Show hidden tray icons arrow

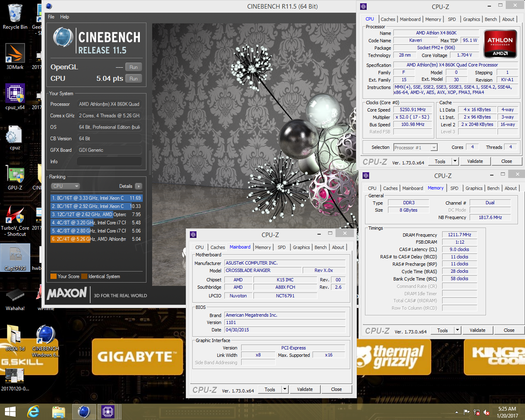coord(457,412)
